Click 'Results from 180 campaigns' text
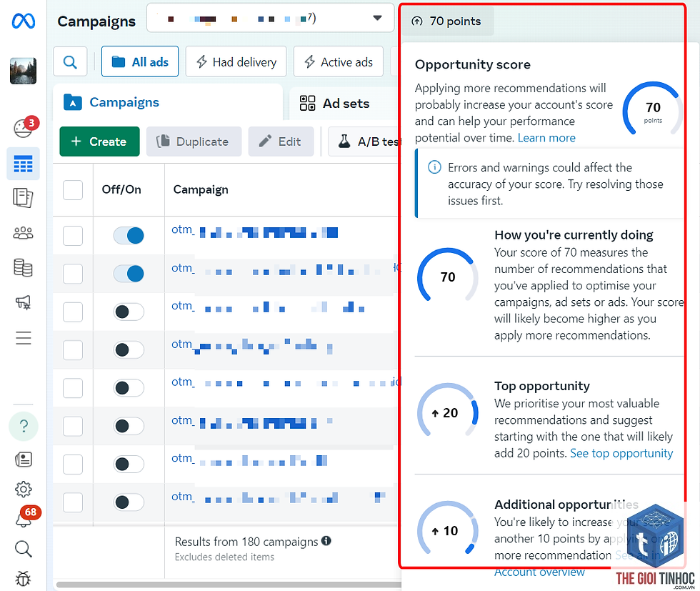Viewport: 700px width, 591px height. tap(246, 542)
